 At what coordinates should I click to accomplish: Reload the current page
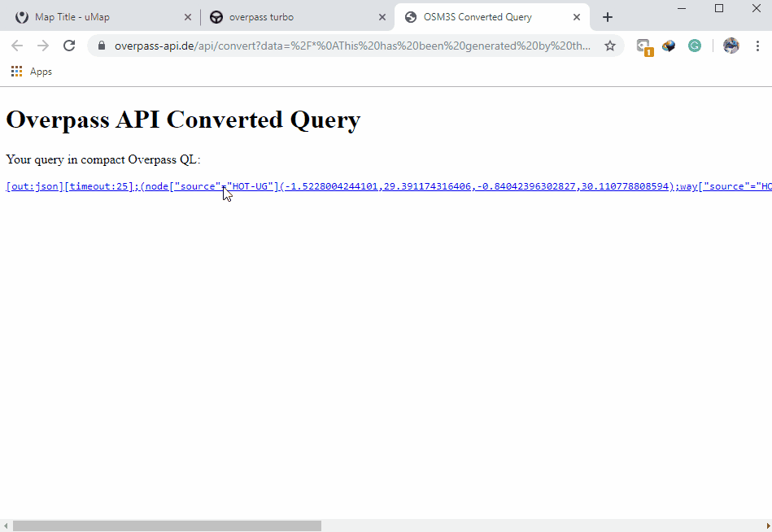pyautogui.click(x=69, y=46)
